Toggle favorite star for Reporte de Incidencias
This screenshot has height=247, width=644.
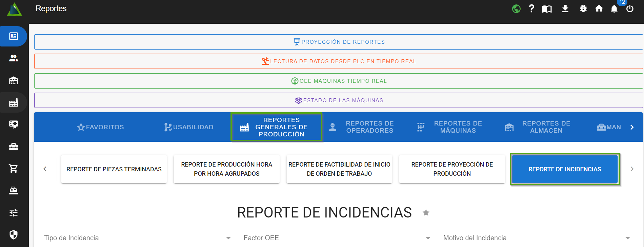426,213
